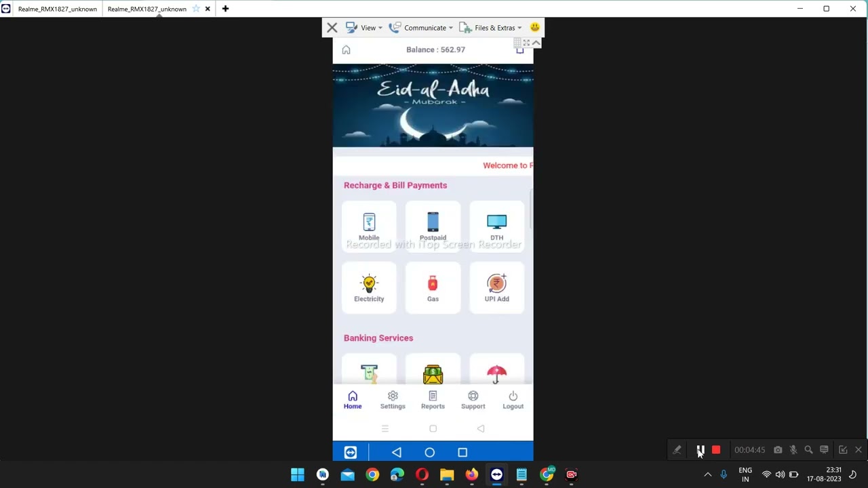The image size is (868, 488).
Task: Open the red umbrella insurance icon
Action: pyautogui.click(x=496, y=374)
